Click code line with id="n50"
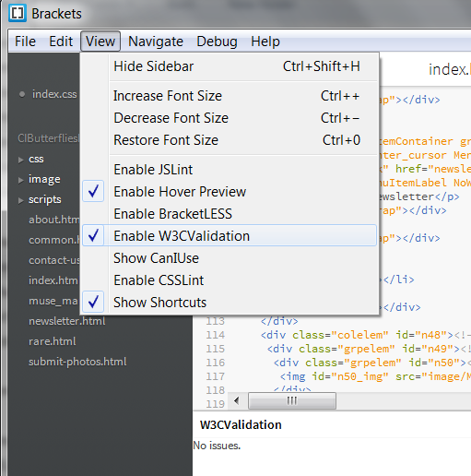This screenshot has width=471, height=476. 372,363
